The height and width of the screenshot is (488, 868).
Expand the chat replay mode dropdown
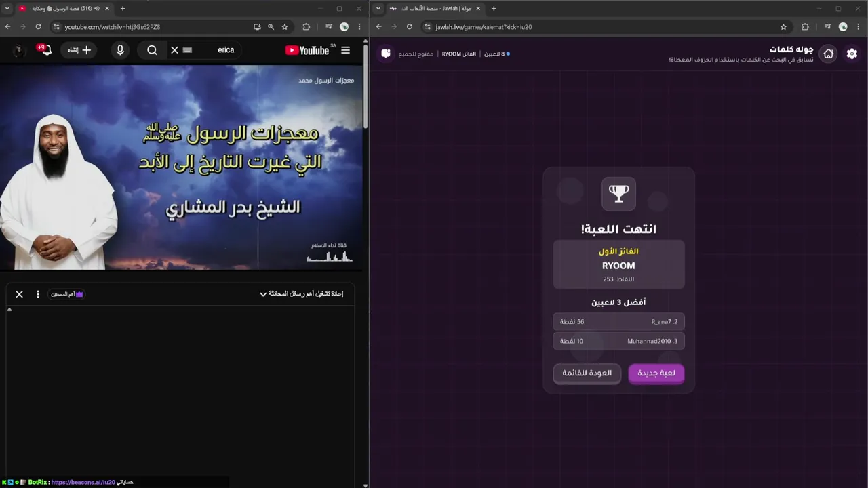click(302, 294)
